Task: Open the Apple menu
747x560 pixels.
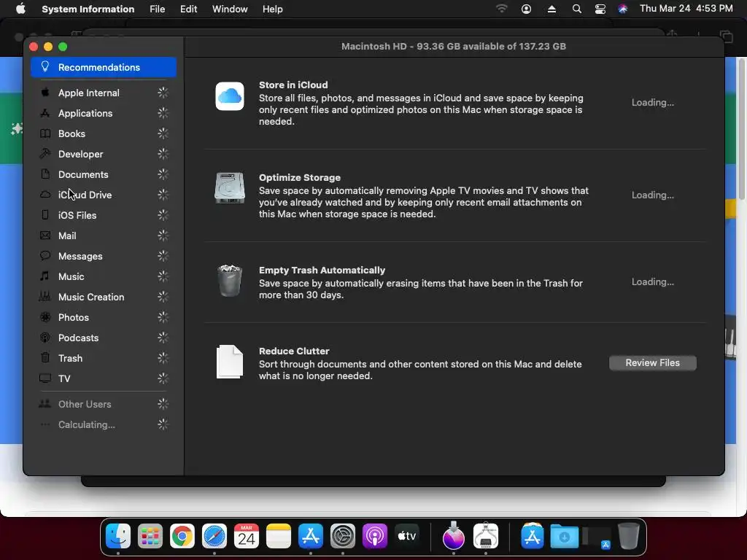Action: coord(20,9)
